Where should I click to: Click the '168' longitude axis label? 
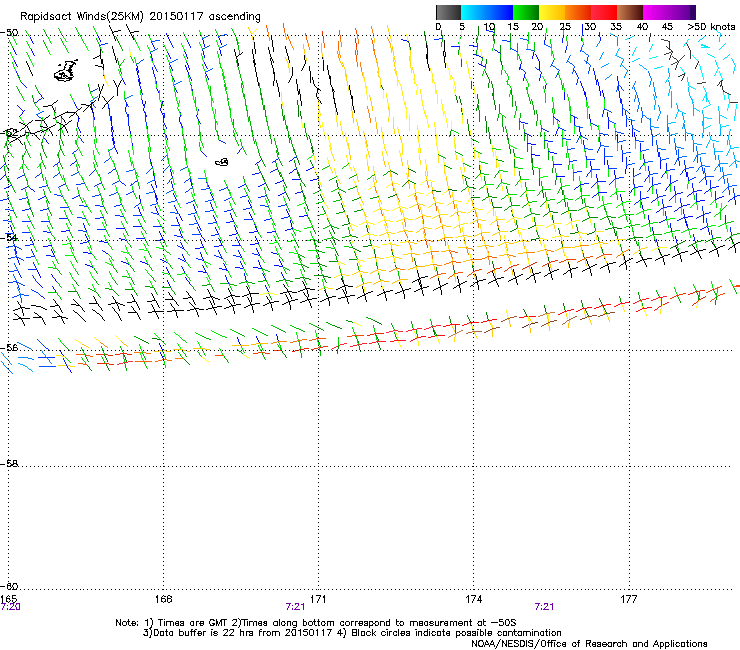pos(163,599)
